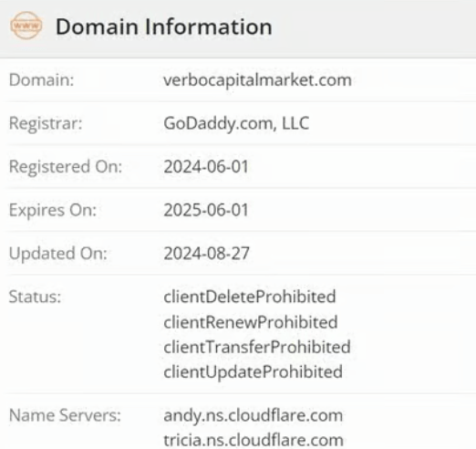Image resolution: width=476 pixels, height=449 pixels.
Task: Click the Updated On date 2024-08-27
Action: [x=207, y=253]
